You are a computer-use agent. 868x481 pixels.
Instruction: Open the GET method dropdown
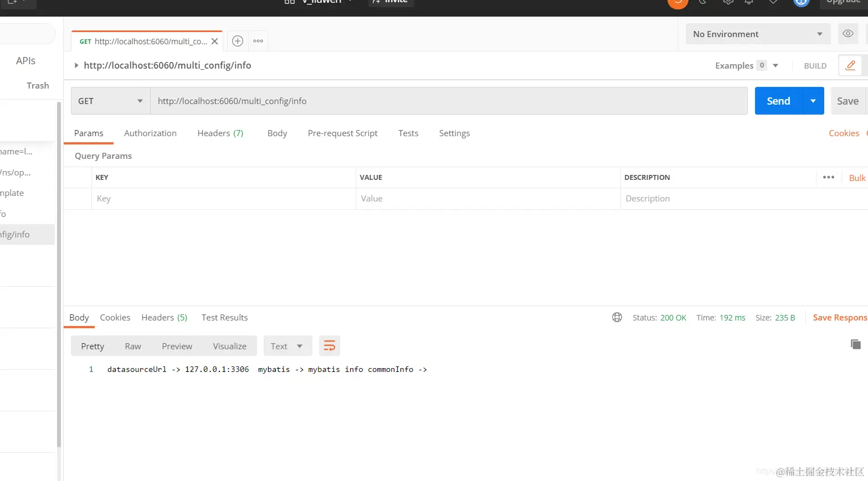pyautogui.click(x=110, y=101)
